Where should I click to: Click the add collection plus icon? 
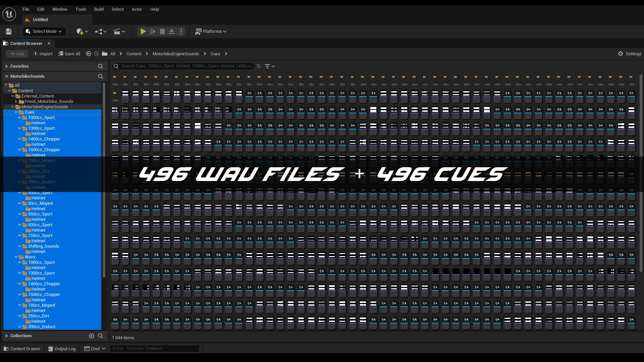tap(91, 336)
